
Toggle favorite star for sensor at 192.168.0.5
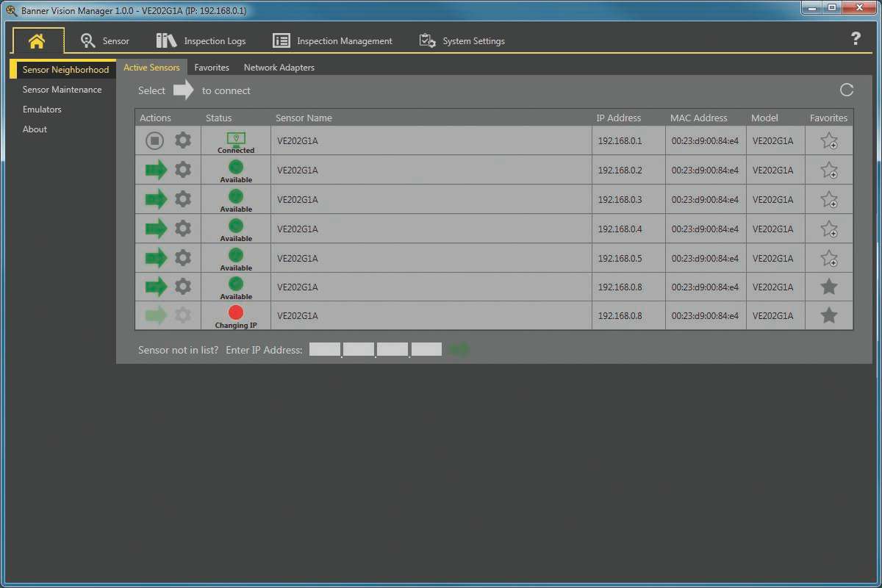coord(828,258)
